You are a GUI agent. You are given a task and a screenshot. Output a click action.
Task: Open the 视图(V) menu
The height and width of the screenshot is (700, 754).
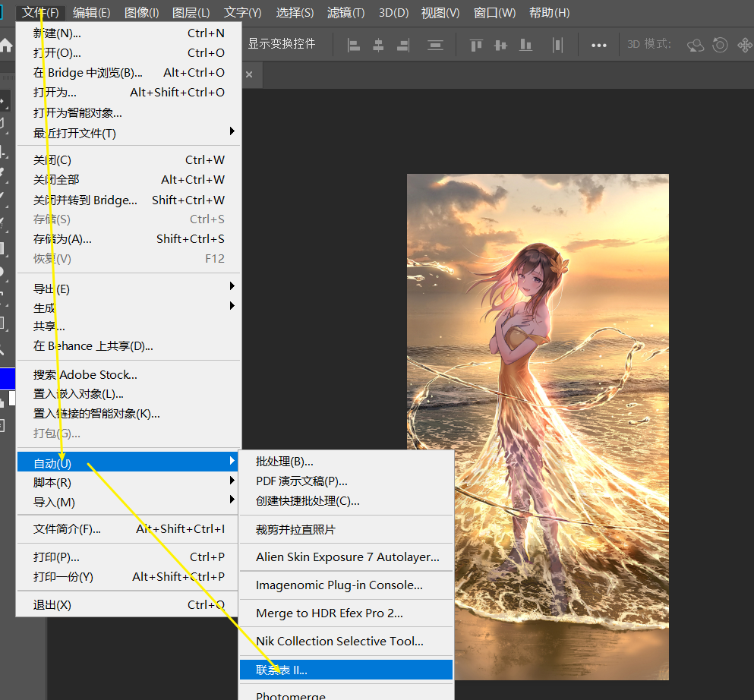click(x=440, y=12)
